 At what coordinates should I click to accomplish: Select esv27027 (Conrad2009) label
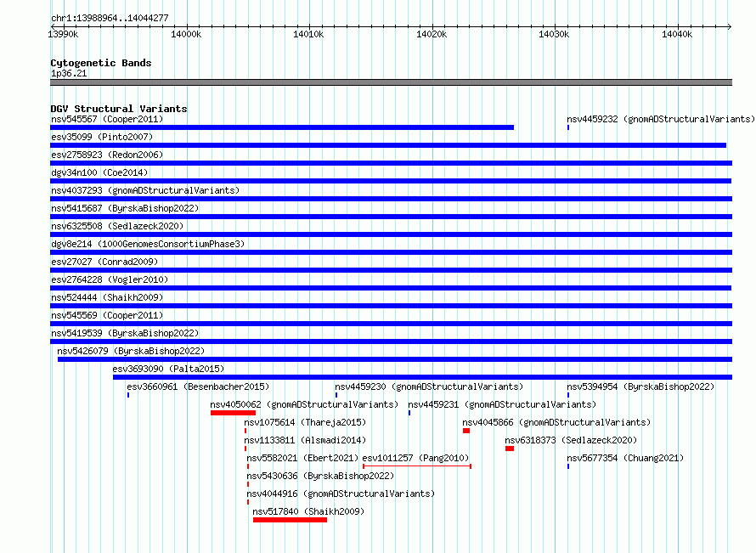tap(104, 262)
